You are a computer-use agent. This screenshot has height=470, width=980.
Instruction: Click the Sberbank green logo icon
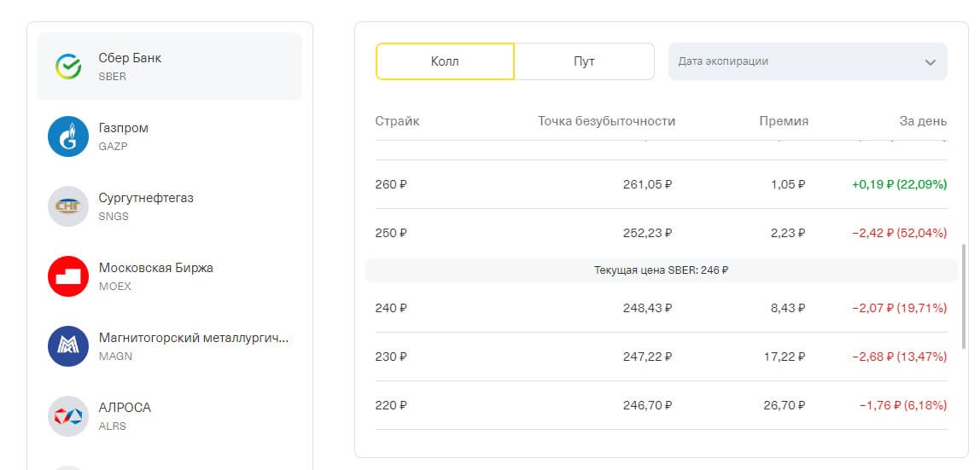68,67
